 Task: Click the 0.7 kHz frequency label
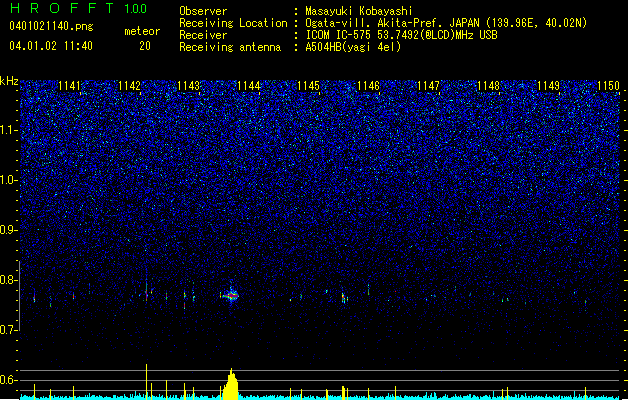(8, 330)
